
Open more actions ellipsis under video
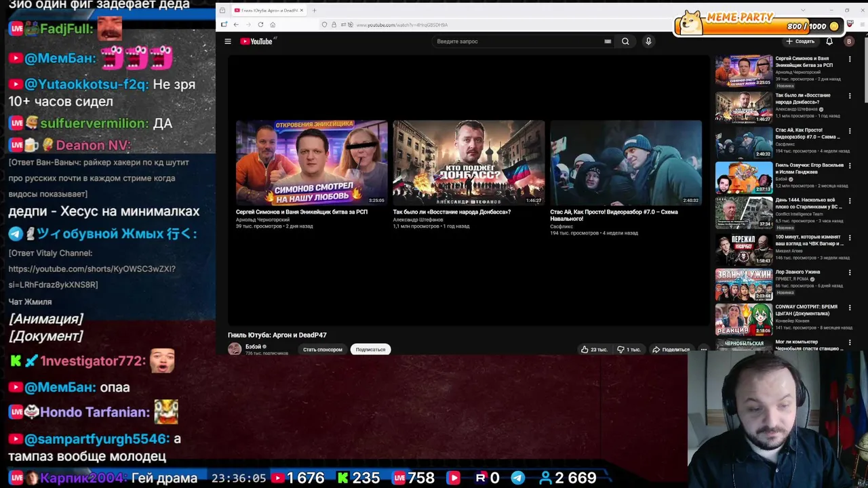[703, 350]
